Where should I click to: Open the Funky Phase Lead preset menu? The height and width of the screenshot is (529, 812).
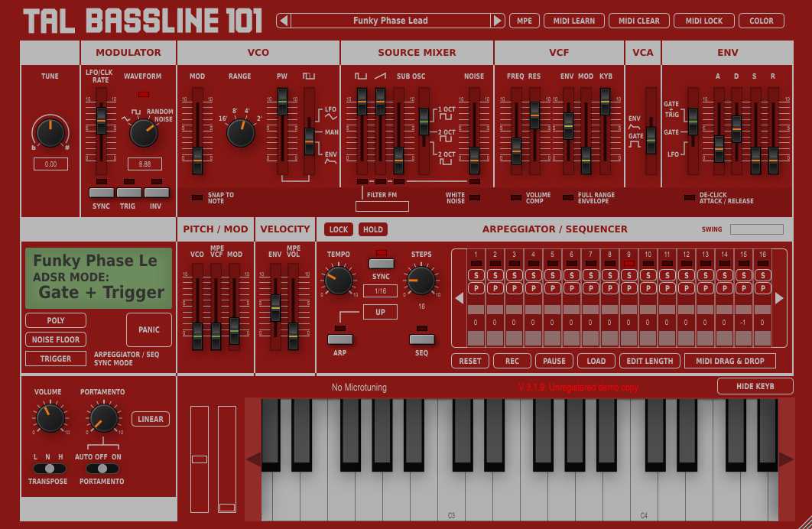391,21
